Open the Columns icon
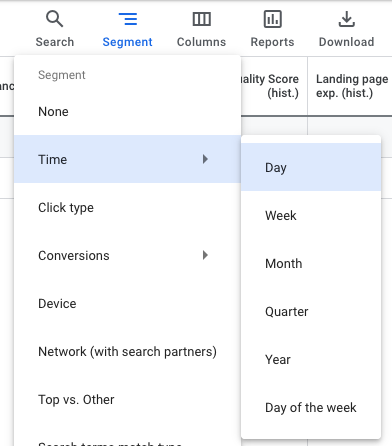 point(201,19)
